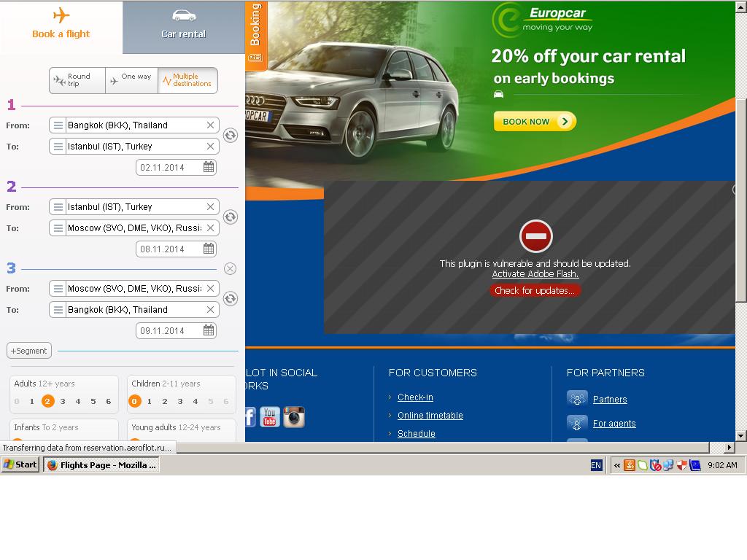The height and width of the screenshot is (560, 747).
Task: Open the vertical Booking side tab
Action: pyautogui.click(x=256, y=35)
